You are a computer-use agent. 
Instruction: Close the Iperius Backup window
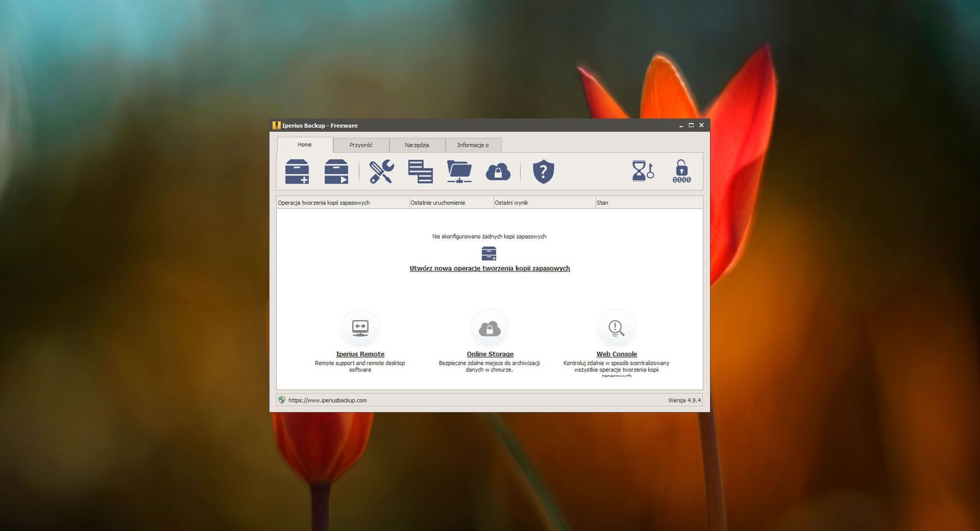point(701,125)
